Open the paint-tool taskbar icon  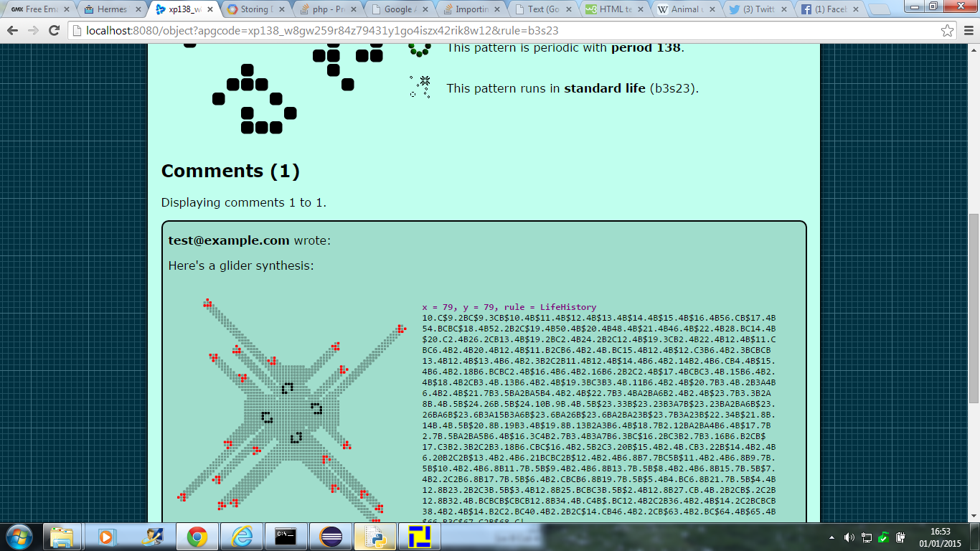coord(152,537)
